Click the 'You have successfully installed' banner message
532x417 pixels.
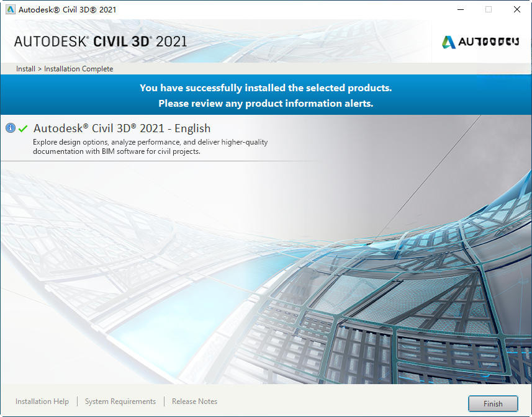[x=266, y=88]
